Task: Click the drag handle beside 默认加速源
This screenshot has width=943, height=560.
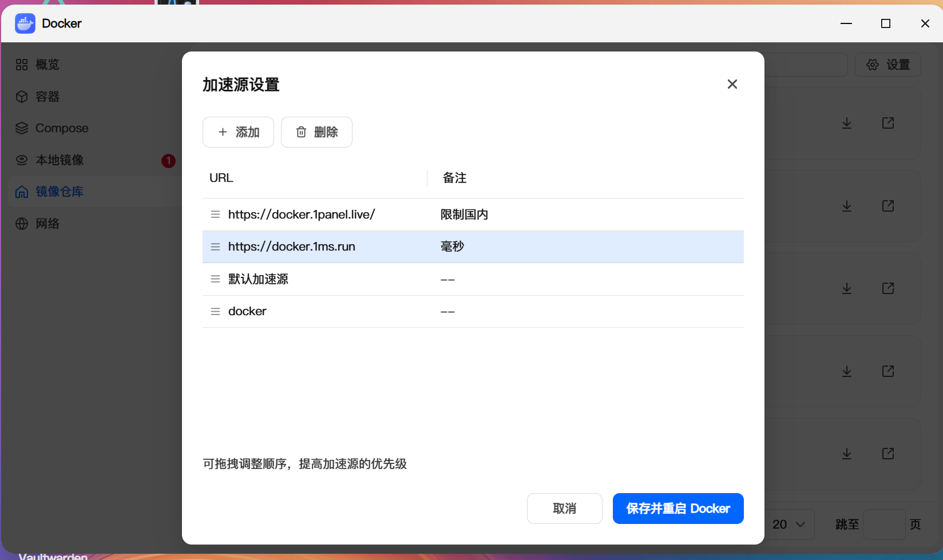Action: [x=215, y=279]
